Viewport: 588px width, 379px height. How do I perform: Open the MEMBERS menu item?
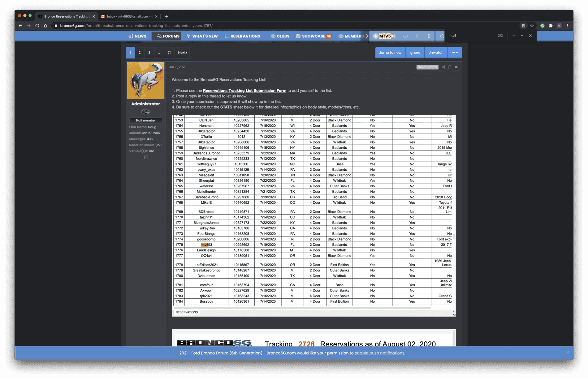(351, 36)
